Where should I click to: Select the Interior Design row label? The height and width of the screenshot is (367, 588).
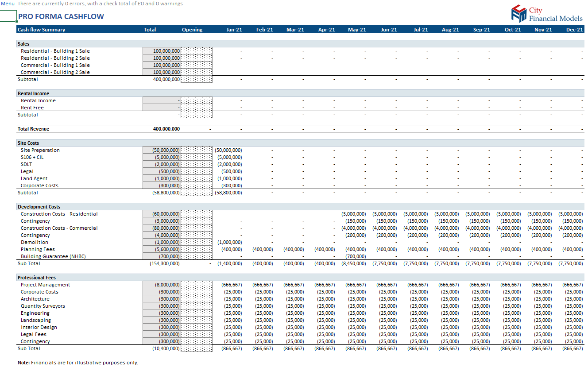click(x=39, y=327)
